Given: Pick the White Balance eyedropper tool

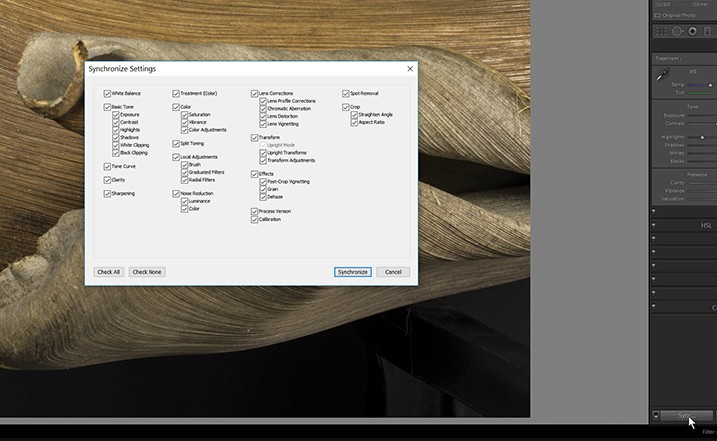Looking at the screenshot, I should (x=663, y=75).
